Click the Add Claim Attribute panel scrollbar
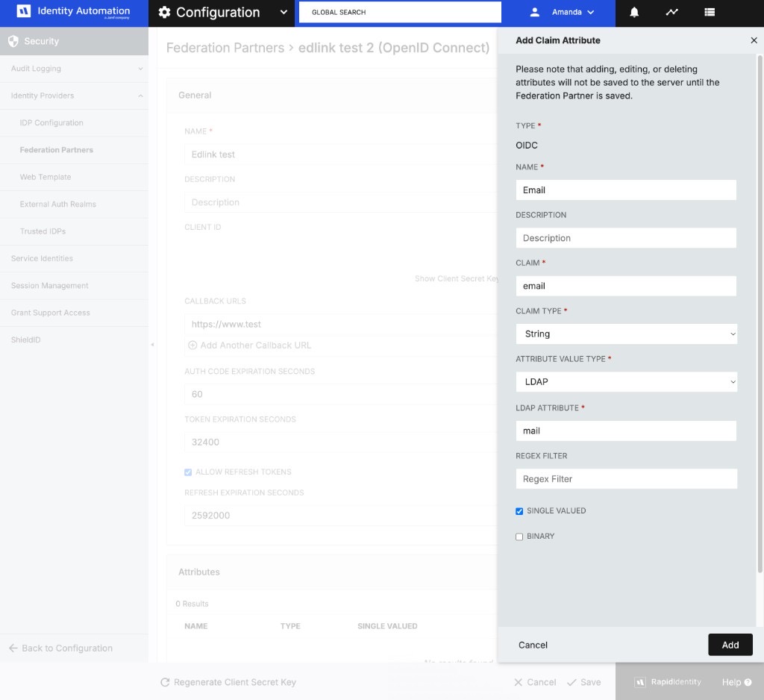Screen dimensions: 764x700 [760, 314]
